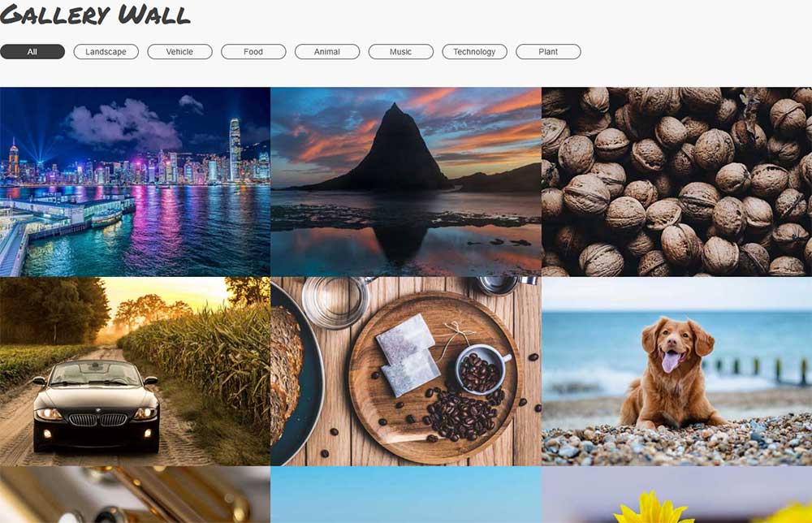Viewport: 812px width, 523px height.
Task: Open the black BMW car photo
Action: tap(135, 371)
